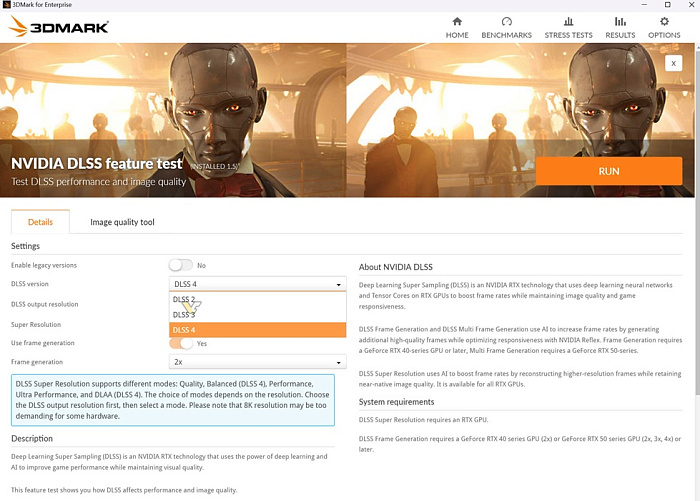Viewport: 700px width, 501px height.
Task: Click the 'Frame generation' label
Action: pos(37,362)
